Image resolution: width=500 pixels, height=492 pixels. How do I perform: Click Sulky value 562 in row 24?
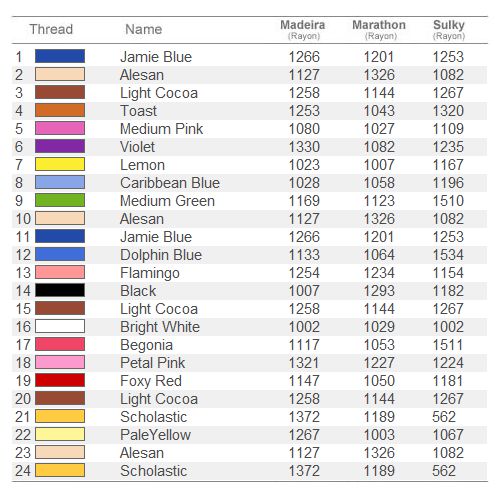(x=444, y=471)
